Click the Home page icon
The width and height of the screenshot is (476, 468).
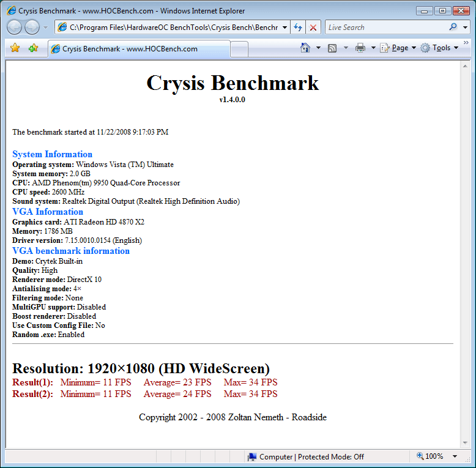click(305, 48)
